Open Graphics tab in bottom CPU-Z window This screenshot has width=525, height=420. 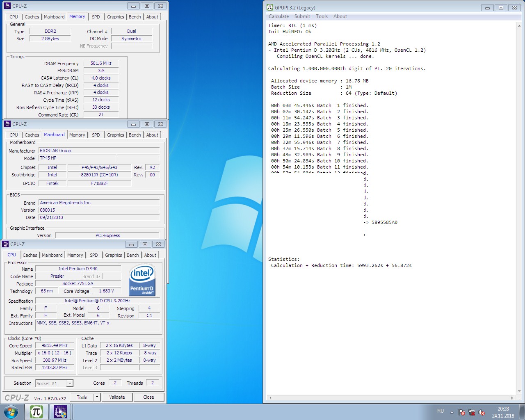click(x=114, y=255)
